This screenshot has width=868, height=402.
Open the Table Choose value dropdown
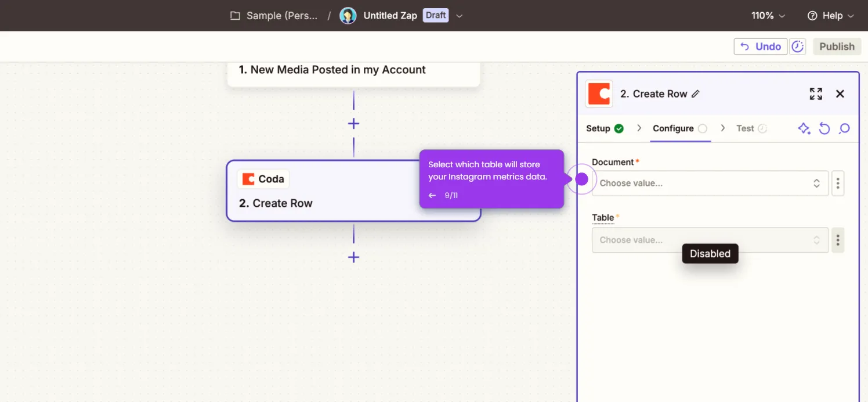click(x=710, y=240)
